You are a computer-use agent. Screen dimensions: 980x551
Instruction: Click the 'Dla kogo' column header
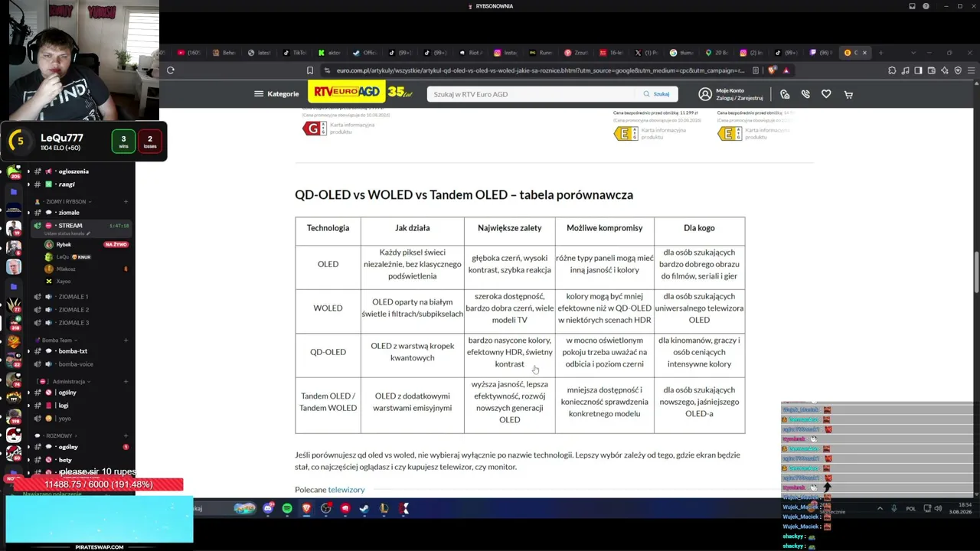[x=699, y=228]
